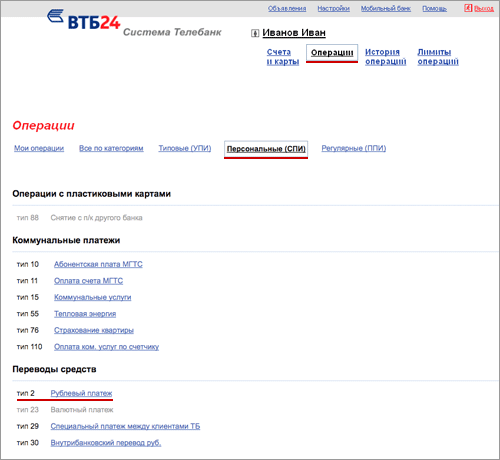Click the red Операции page title

pyautogui.click(x=43, y=126)
